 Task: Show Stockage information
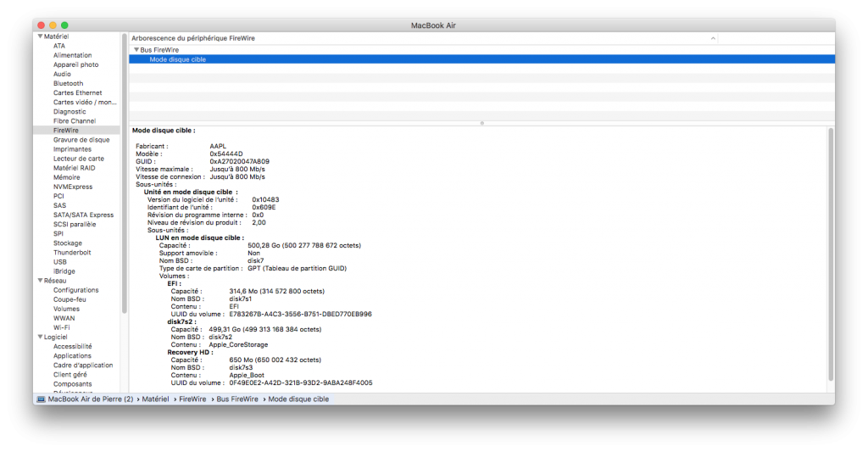pos(68,243)
